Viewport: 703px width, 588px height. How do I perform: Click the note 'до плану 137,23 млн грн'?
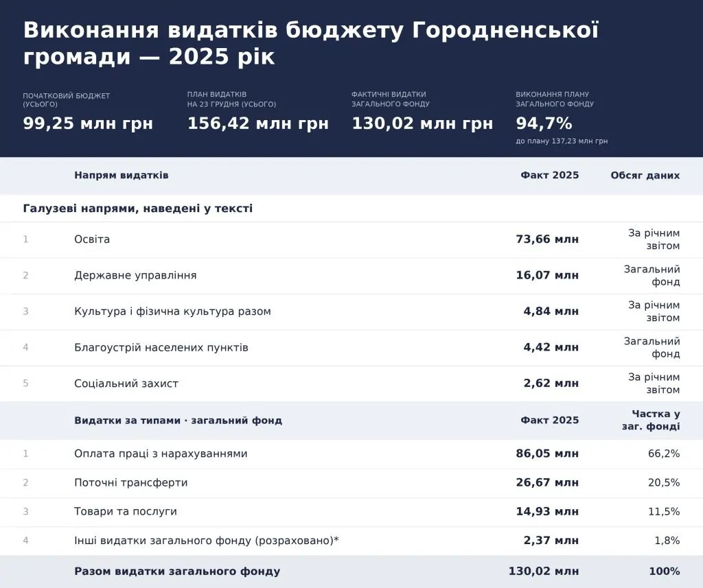click(562, 141)
